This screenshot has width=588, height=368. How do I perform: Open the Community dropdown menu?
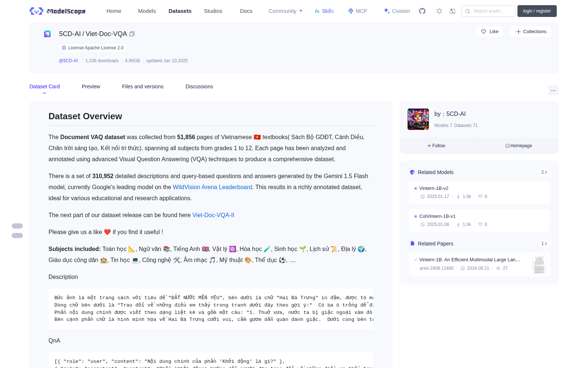tap(286, 11)
